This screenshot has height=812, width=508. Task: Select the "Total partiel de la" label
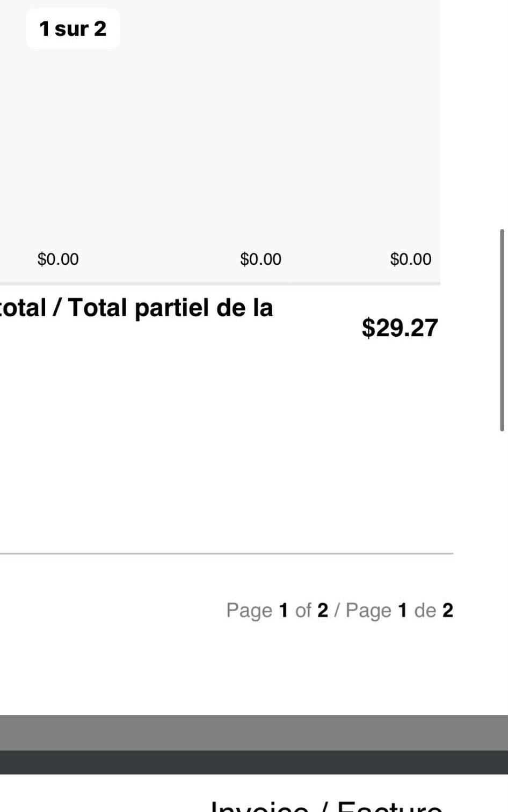pyautogui.click(x=171, y=308)
